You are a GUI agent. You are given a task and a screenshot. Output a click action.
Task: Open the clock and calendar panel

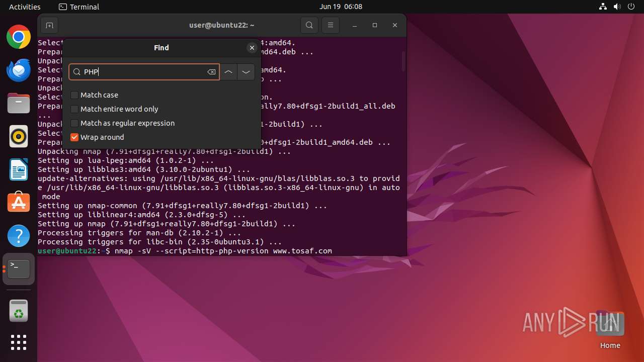(x=341, y=7)
